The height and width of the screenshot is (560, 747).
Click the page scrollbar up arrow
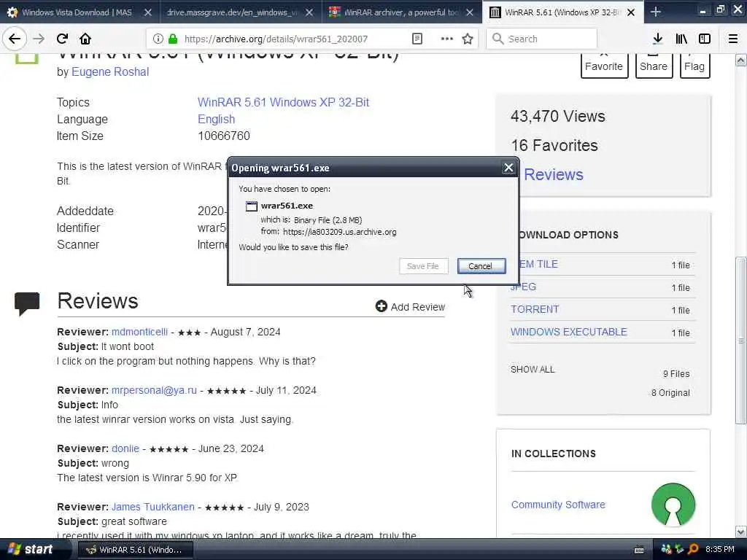click(x=741, y=61)
